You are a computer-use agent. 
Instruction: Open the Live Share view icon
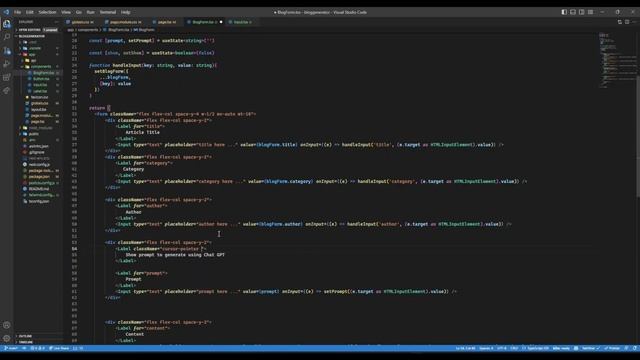coord(7,91)
